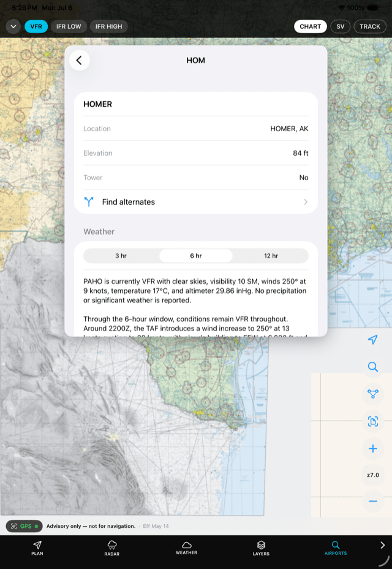The image size is (392, 569).
Task: Switch to IFR HIGH chart
Action: point(109,26)
